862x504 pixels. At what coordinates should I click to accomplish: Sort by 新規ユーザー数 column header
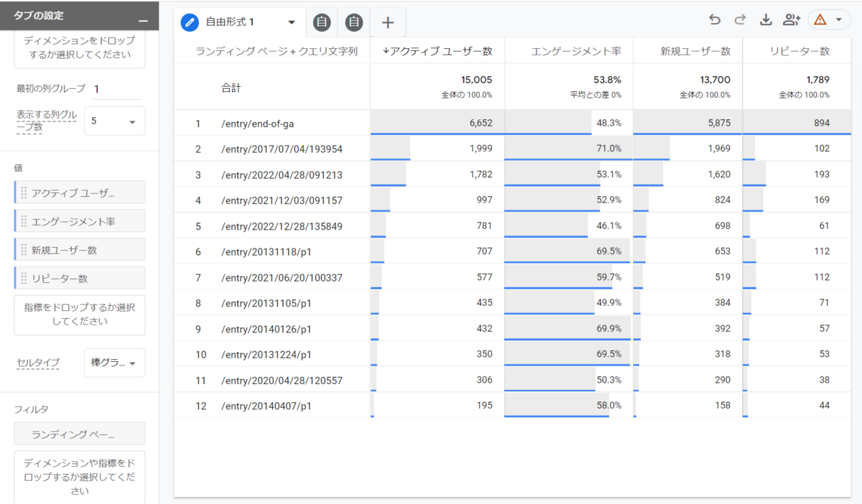click(x=688, y=51)
